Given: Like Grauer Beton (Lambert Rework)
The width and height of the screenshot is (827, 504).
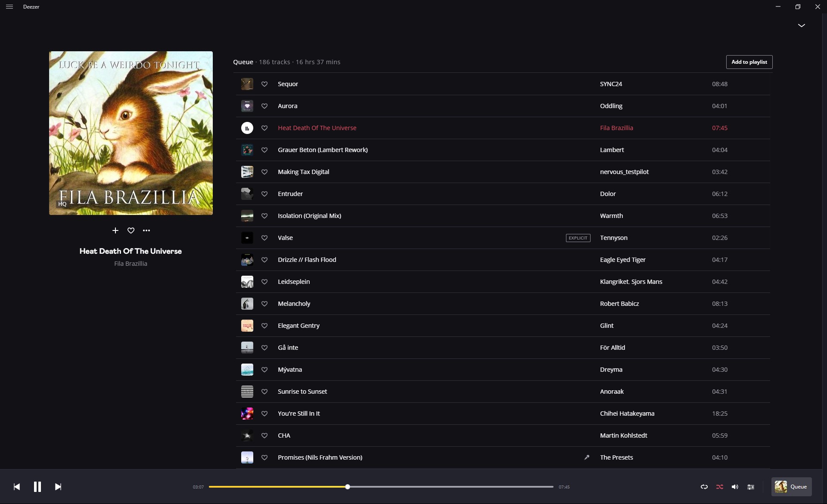Looking at the screenshot, I should click(264, 150).
